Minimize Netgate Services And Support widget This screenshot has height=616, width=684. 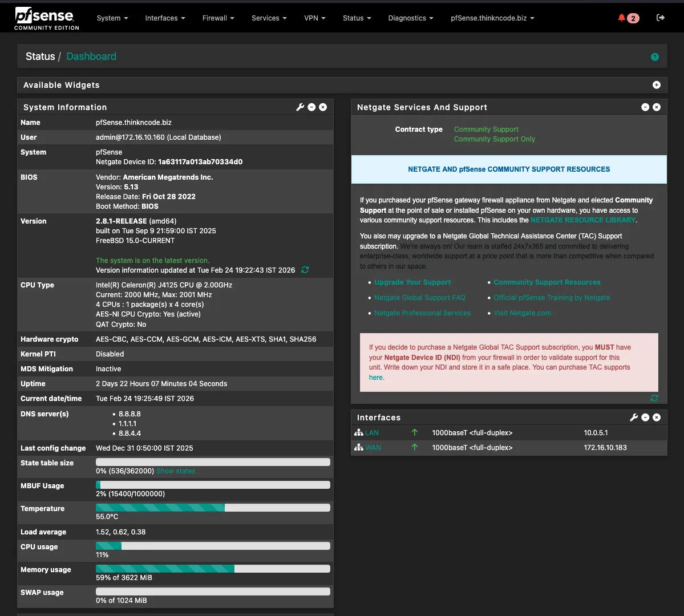(x=645, y=107)
